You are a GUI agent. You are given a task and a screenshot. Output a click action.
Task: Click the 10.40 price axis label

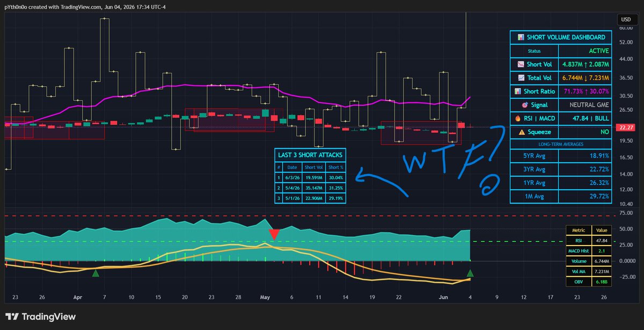626,205
